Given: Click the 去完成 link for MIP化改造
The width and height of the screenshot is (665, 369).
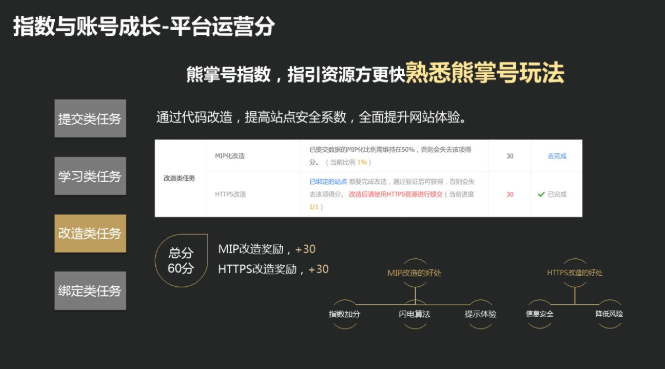Looking at the screenshot, I should 557,156.
